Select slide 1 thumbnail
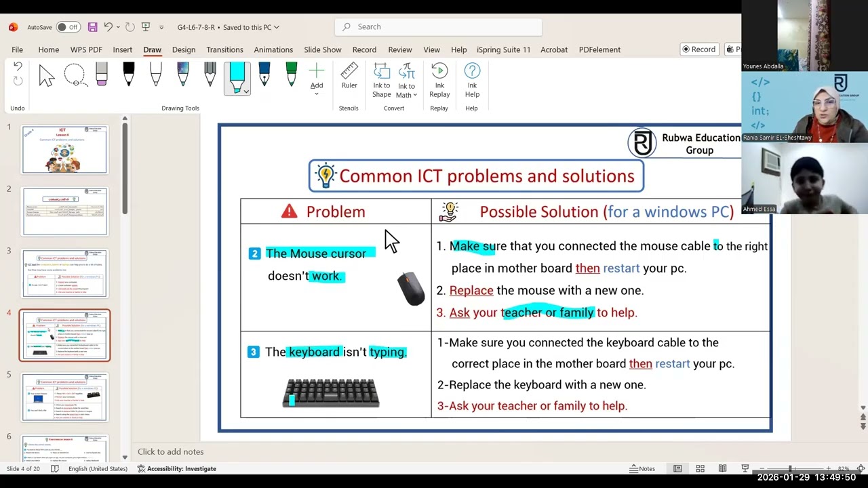868x488 pixels. pos(64,150)
